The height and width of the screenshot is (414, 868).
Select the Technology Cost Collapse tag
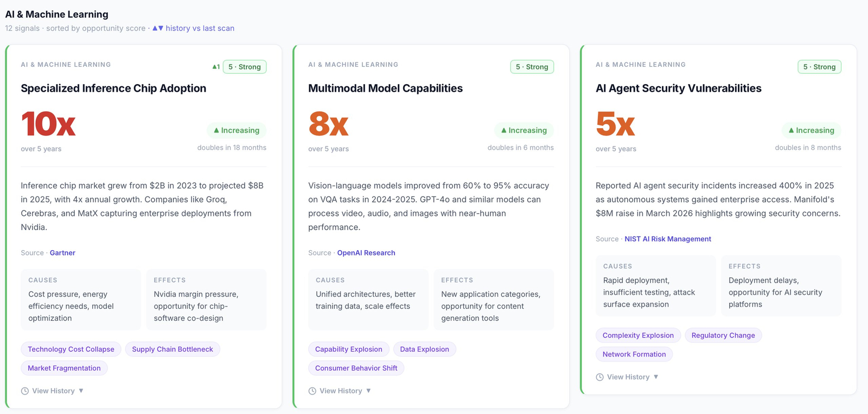tap(71, 349)
